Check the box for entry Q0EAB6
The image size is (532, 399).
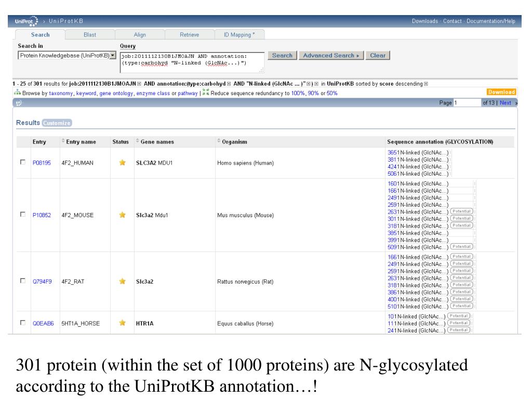23,323
